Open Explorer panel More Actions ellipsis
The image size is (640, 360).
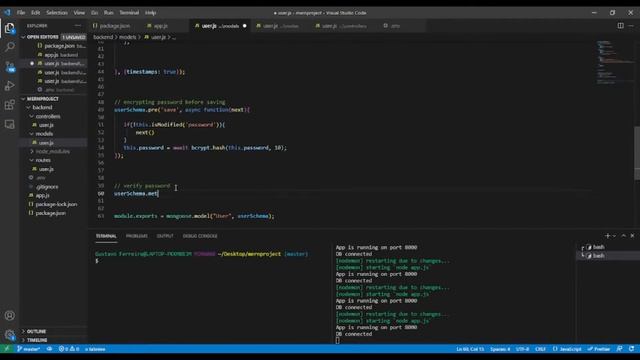tap(78, 25)
